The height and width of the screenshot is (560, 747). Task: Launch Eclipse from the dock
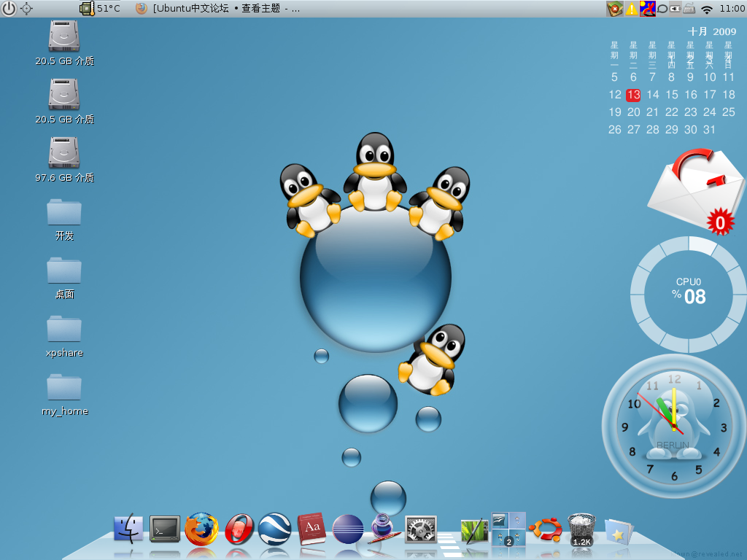[x=348, y=529]
